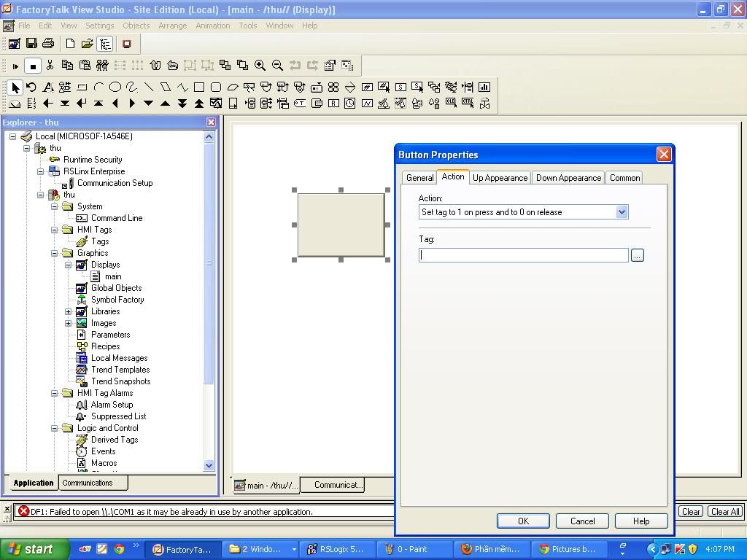
Task: Switch to the General tab
Action: click(419, 178)
